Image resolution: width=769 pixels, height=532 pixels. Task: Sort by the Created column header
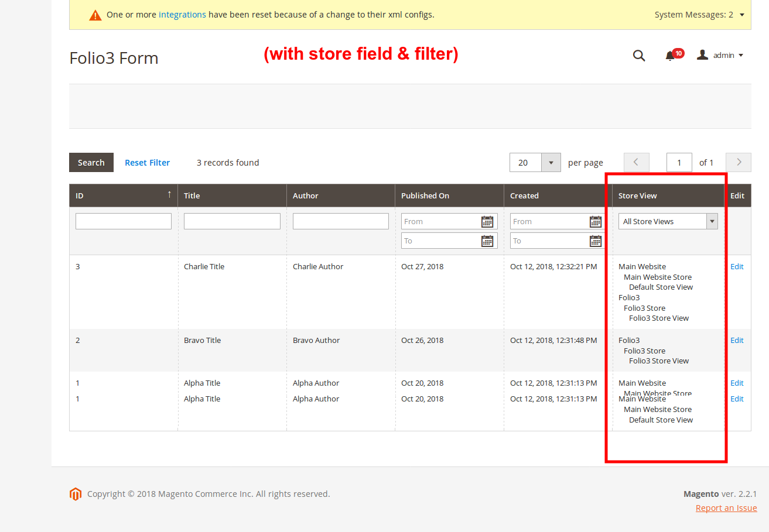pyautogui.click(x=558, y=195)
